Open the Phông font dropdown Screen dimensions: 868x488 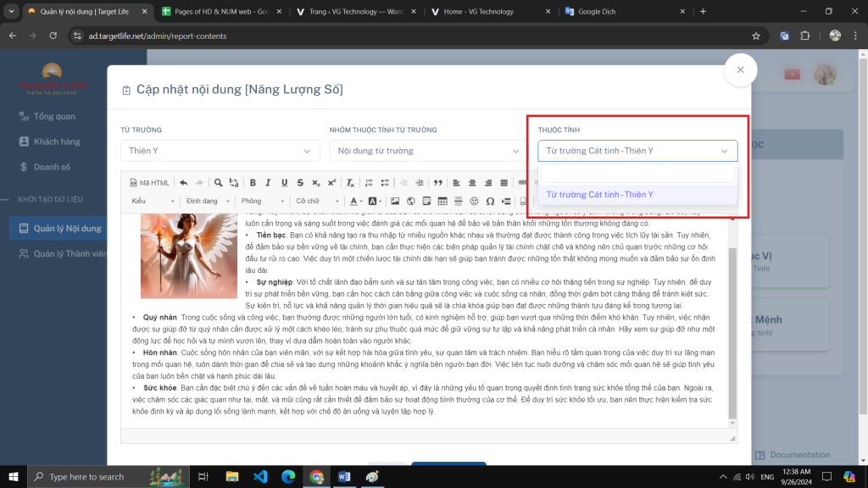(x=263, y=201)
